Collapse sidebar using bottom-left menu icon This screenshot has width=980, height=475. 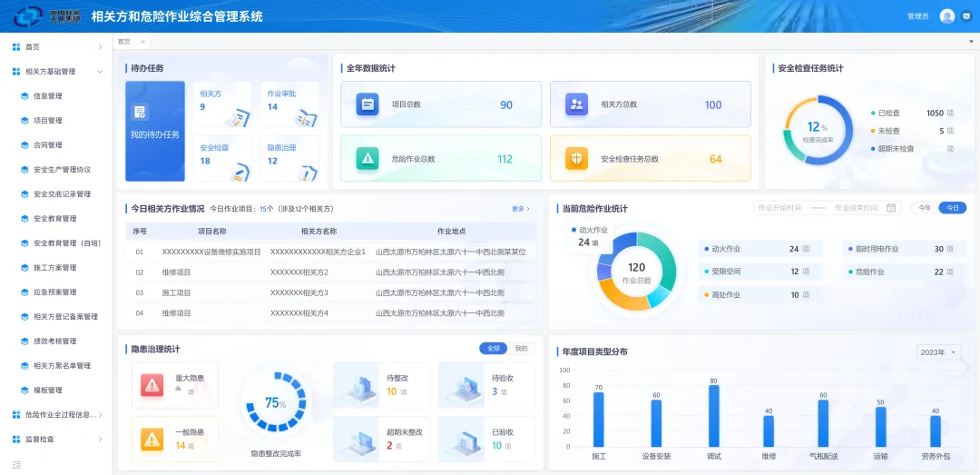17,464
